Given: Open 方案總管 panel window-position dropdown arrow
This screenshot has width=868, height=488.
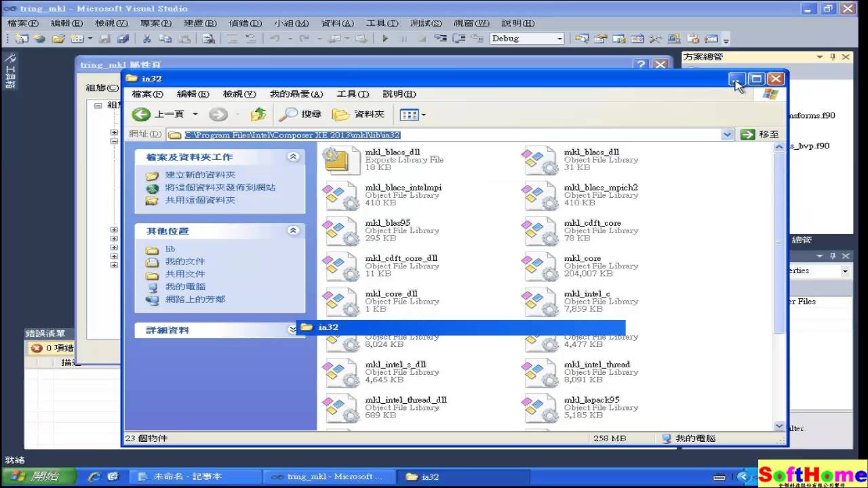Looking at the screenshot, I should [x=820, y=57].
